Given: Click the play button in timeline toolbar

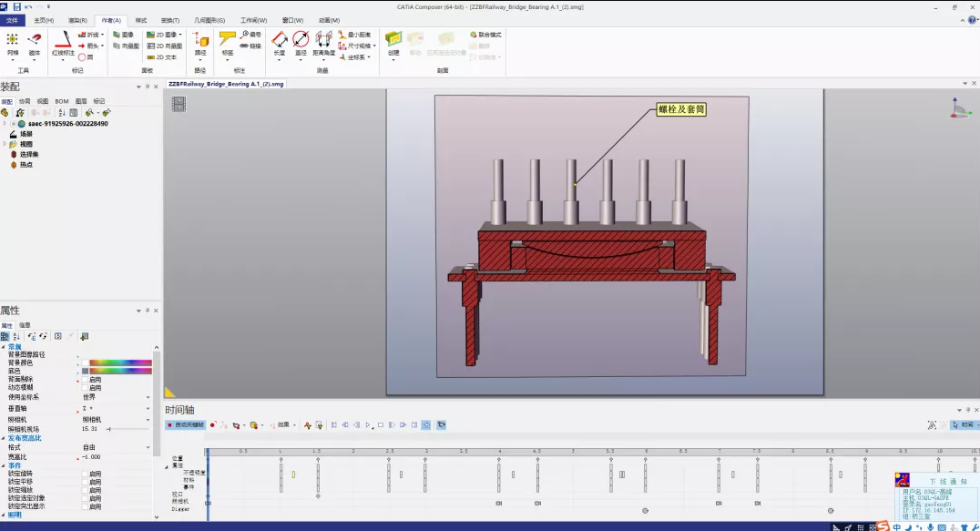Looking at the screenshot, I should 368,424.
